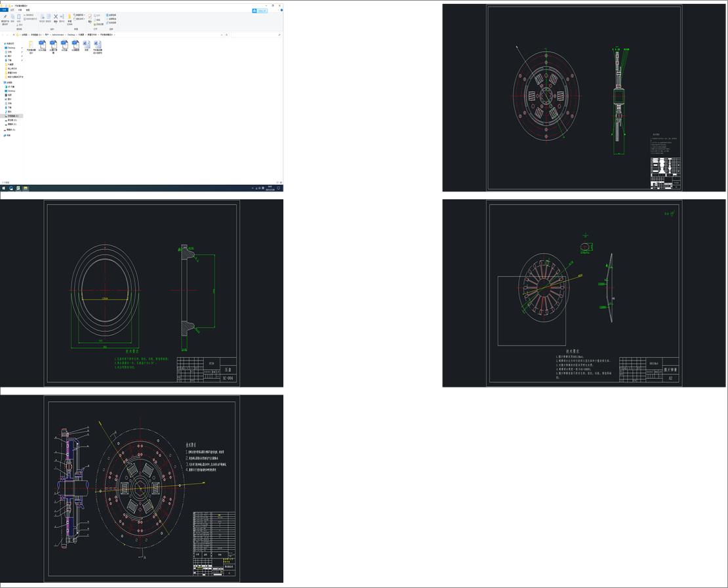Click the Start button on the taskbar
The image size is (728, 588).
(x=3, y=188)
